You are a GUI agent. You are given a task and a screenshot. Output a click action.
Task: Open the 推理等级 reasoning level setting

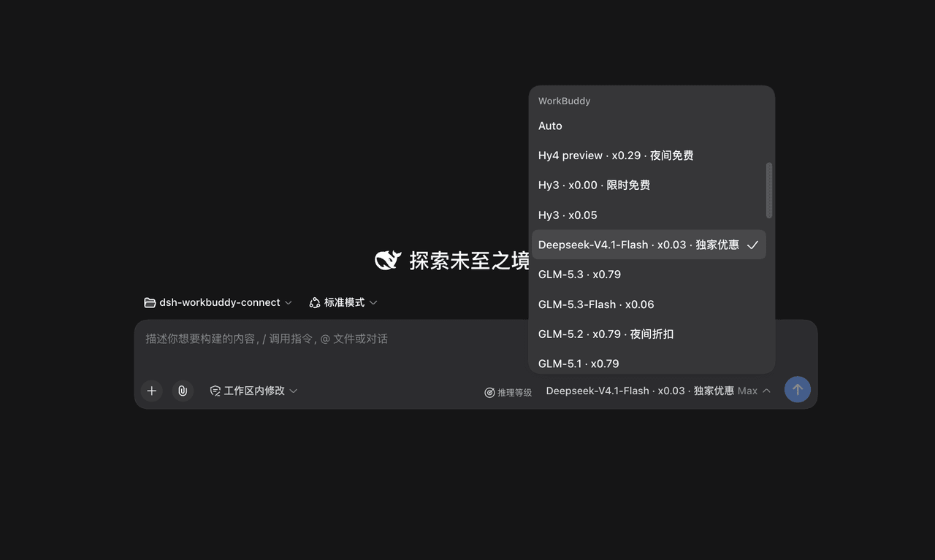click(x=508, y=392)
